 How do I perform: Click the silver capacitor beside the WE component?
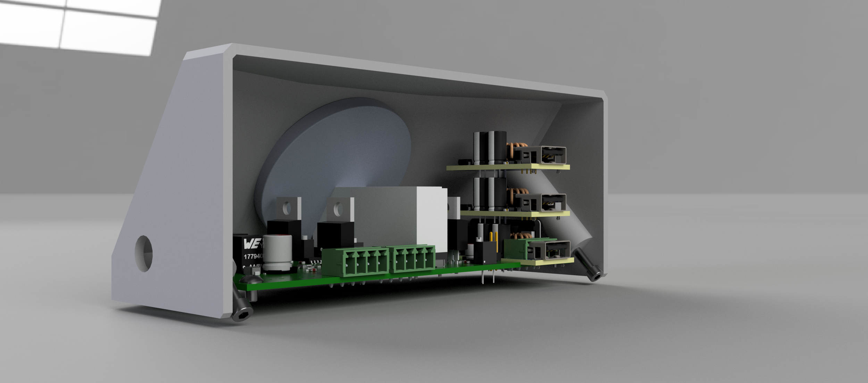[277, 252]
